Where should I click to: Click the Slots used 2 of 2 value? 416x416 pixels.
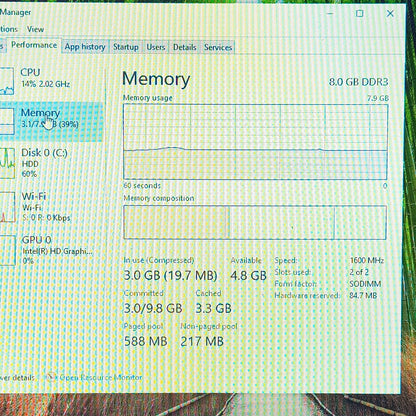359,272
